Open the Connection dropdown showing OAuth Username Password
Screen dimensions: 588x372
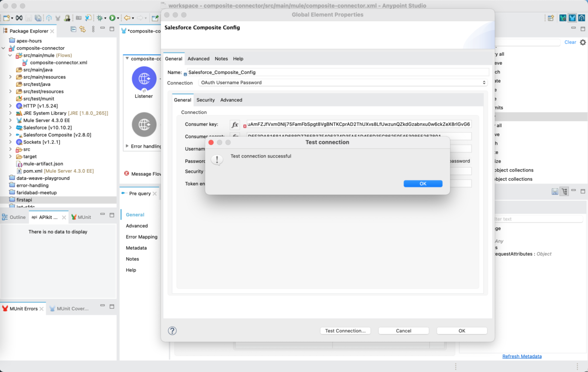483,82
